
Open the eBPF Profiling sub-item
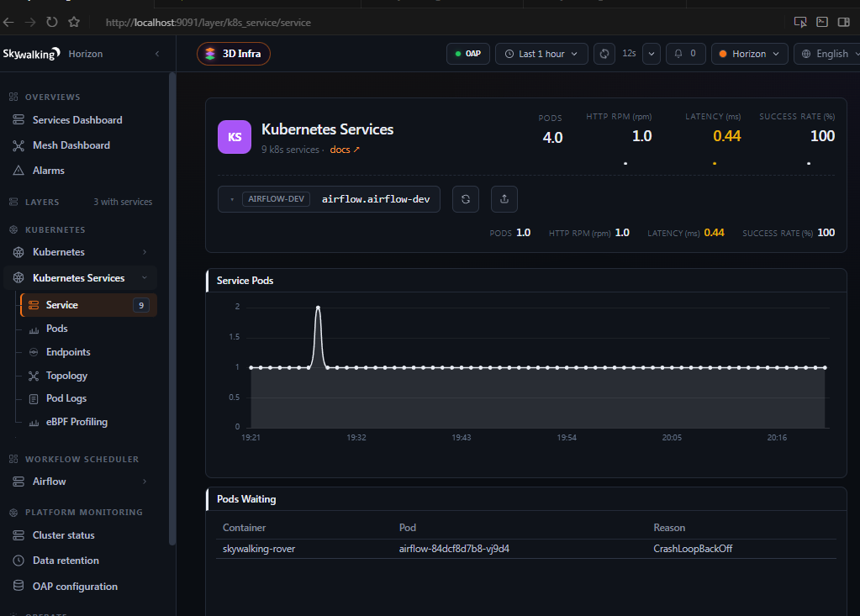click(x=77, y=422)
